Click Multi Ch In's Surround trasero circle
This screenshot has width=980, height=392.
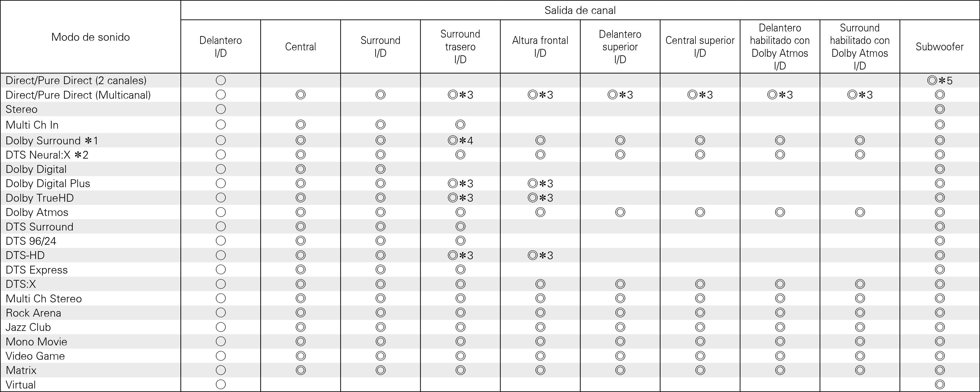coord(460,125)
